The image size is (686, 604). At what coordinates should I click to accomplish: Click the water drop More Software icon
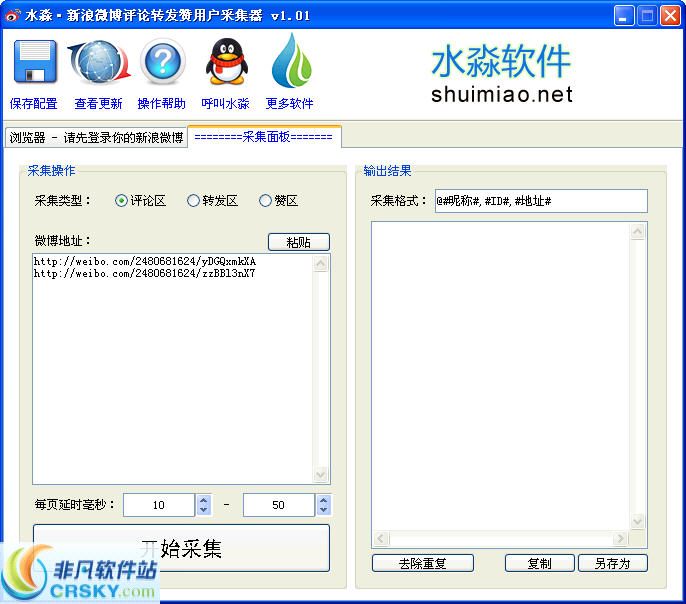pyautogui.click(x=291, y=61)
